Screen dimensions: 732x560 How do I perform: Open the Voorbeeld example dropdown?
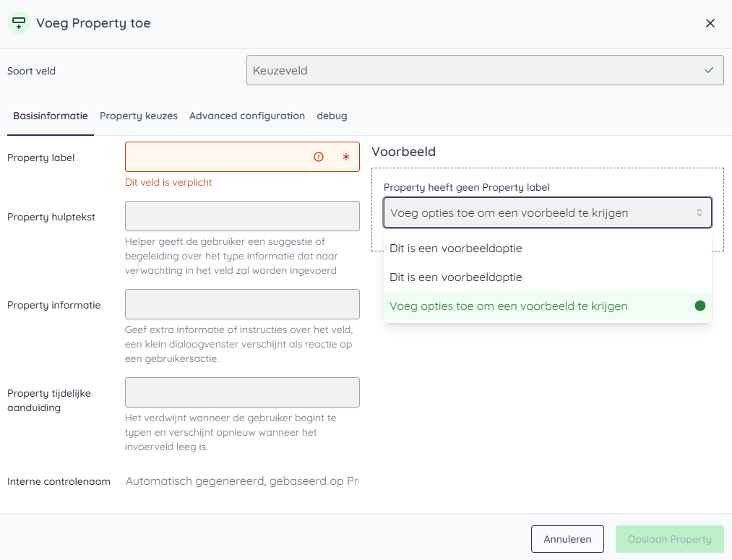point(547,212)
